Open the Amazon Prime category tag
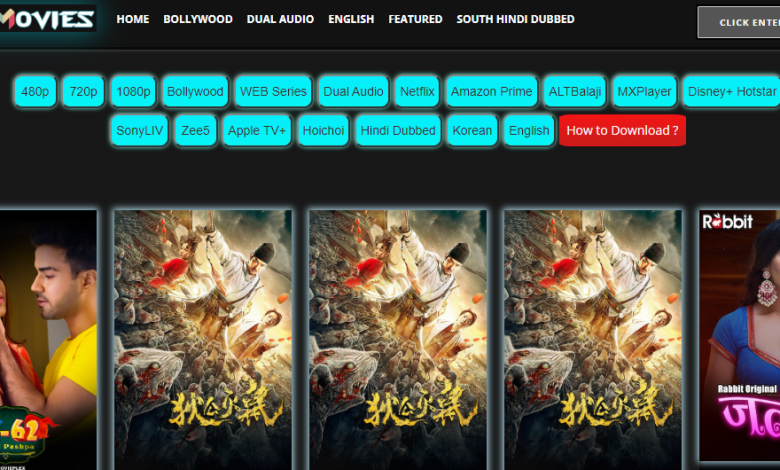 click(491, 92)
